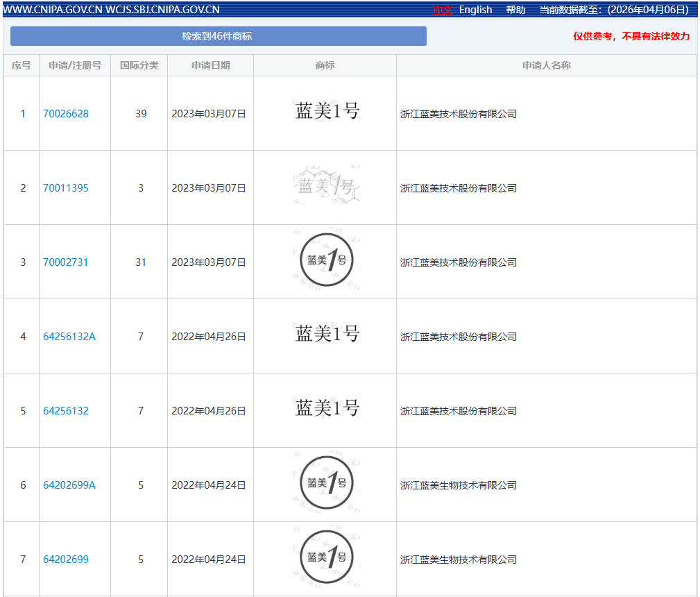Open the 帮助 help page

(x=515, y=10)
